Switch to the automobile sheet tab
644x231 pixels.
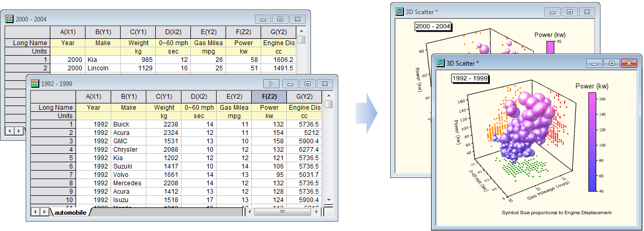click(x=70, y=212)
